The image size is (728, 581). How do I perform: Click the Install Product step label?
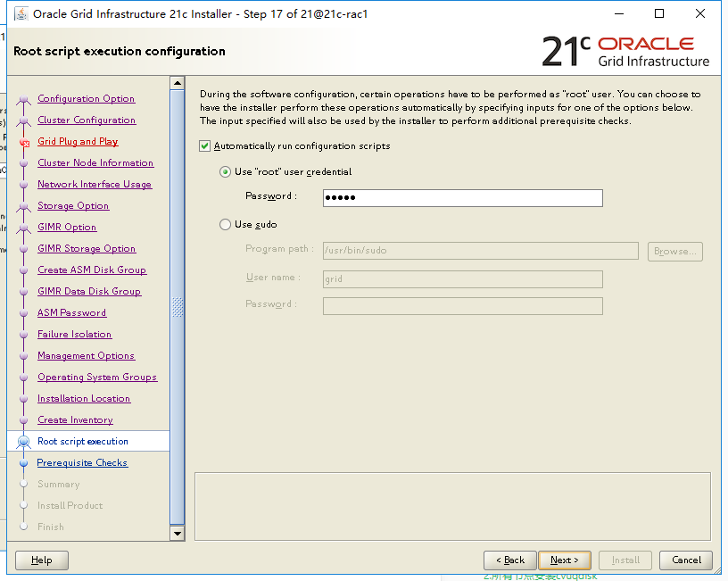coord(70,505)
